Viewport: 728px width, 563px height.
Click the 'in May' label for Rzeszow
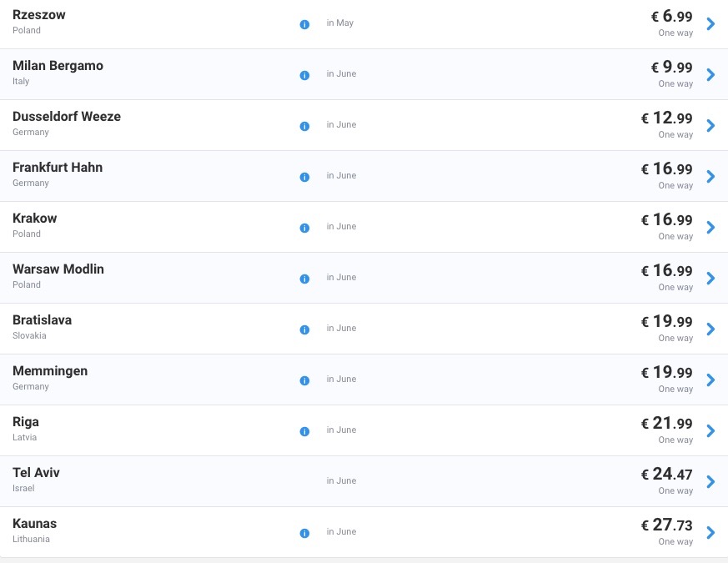coord(340,23)
